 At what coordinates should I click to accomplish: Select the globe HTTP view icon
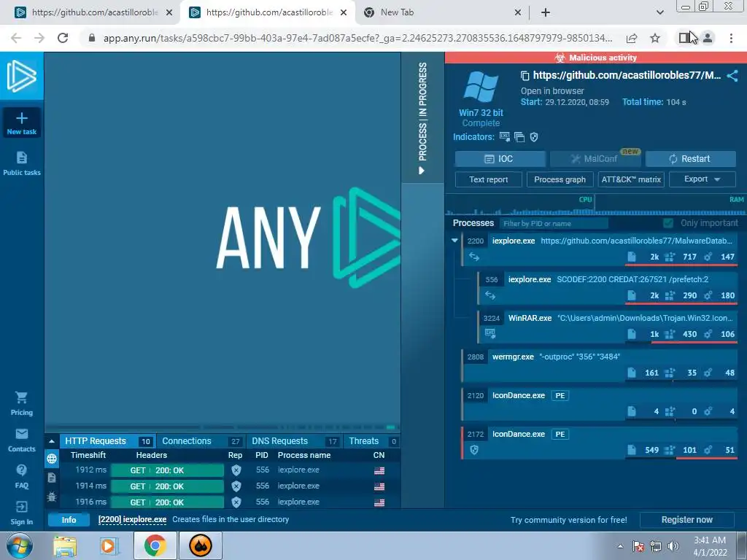pos(52,459)
